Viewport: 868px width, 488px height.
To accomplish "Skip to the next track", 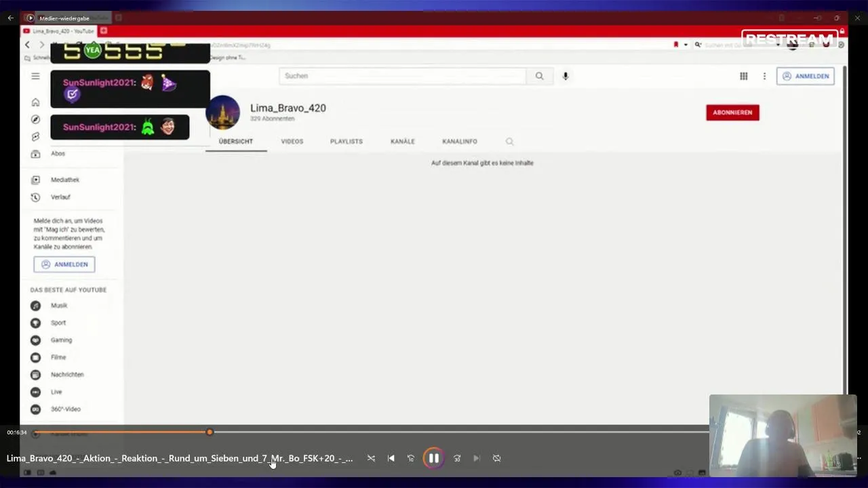I will [476, 458].
